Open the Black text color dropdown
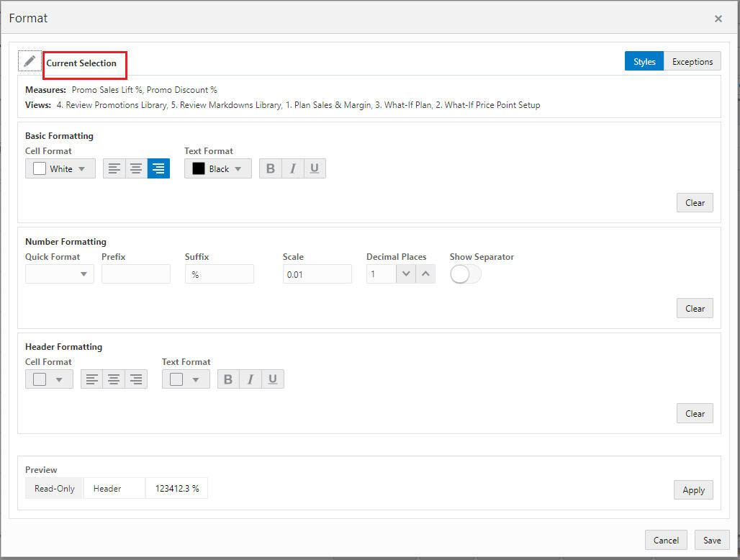The width and height of the screenshot is (740, 560). 218,168
